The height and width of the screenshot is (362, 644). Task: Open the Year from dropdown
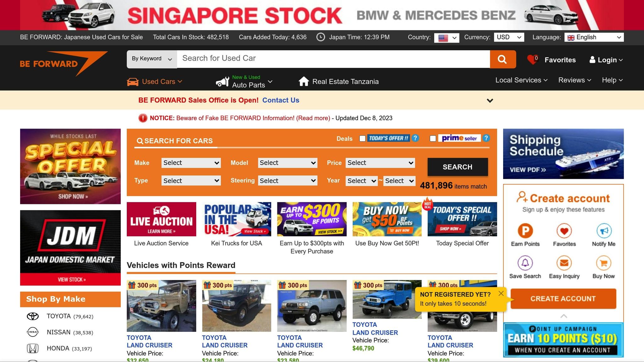pyautogui.click(x=361, y=181)
